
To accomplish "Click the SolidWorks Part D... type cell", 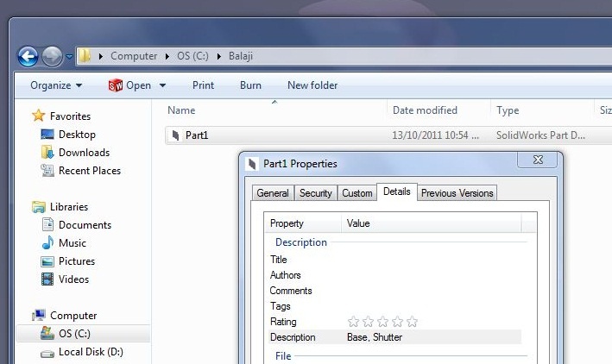I will (540, 135).
